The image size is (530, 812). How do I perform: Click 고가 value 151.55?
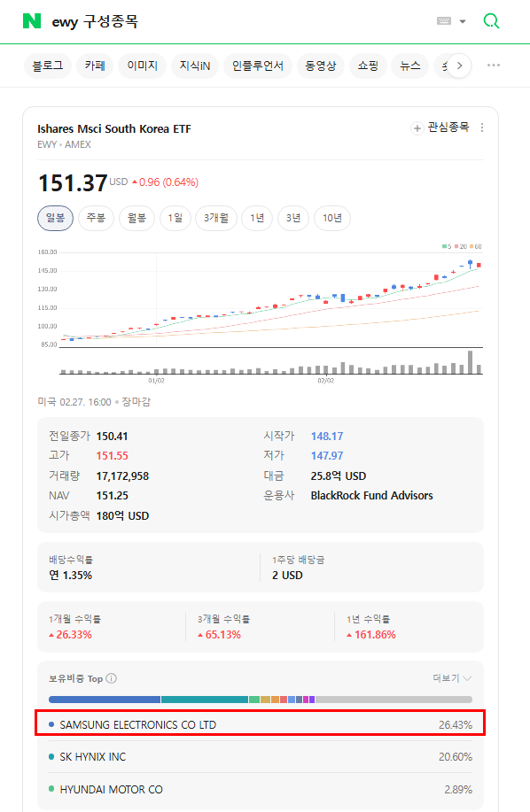tap(112, 456)
